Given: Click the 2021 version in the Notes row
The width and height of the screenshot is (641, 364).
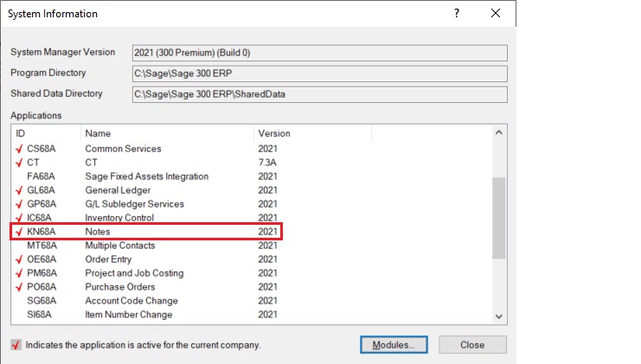Looking at the screenshot, I should point(268,232).
